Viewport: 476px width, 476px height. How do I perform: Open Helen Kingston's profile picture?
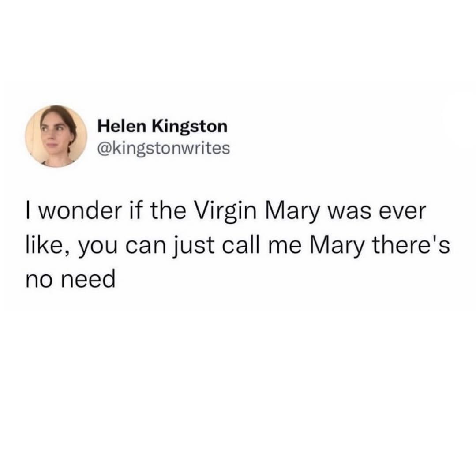coord(56,136)
